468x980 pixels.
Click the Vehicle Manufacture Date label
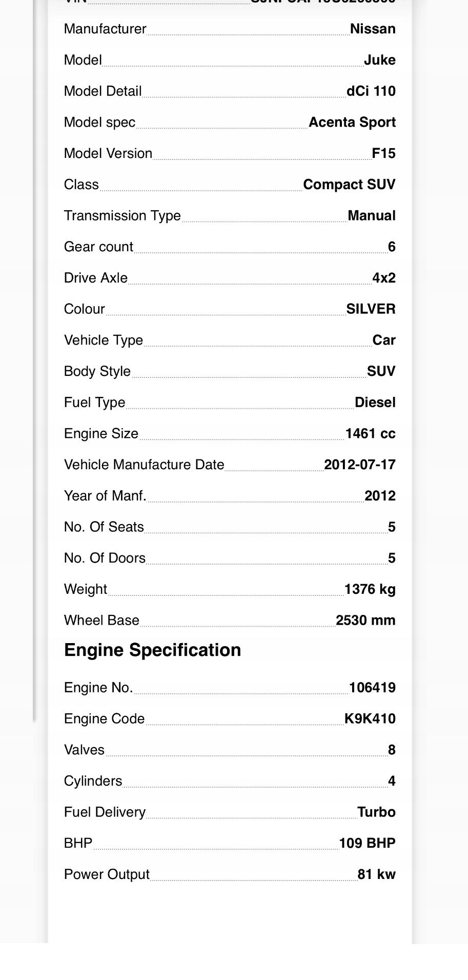[144, 465]
